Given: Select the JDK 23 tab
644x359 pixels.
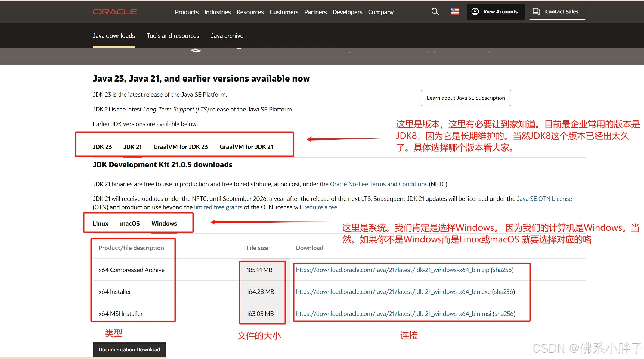Looking at the screenshot, I should pos(102,147).
